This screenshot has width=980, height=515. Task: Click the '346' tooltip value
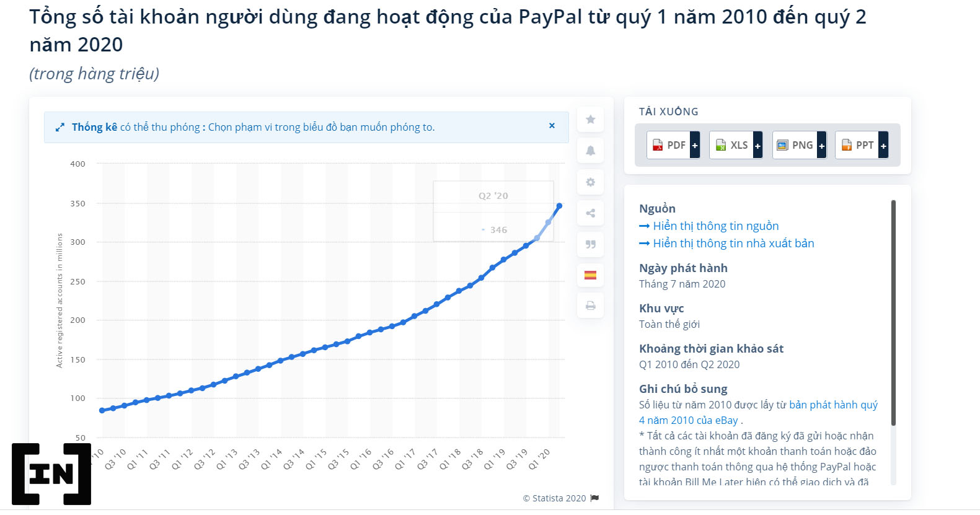coord(498,230)
